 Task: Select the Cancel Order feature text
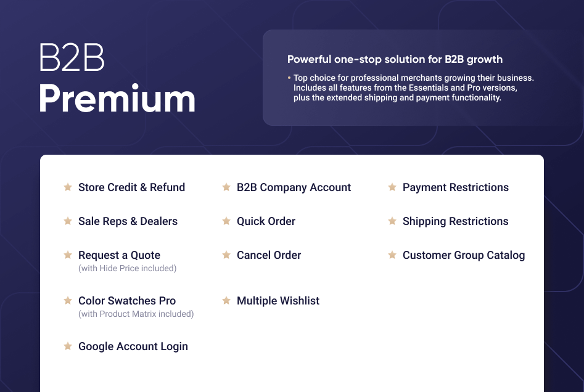pos(269,255)
